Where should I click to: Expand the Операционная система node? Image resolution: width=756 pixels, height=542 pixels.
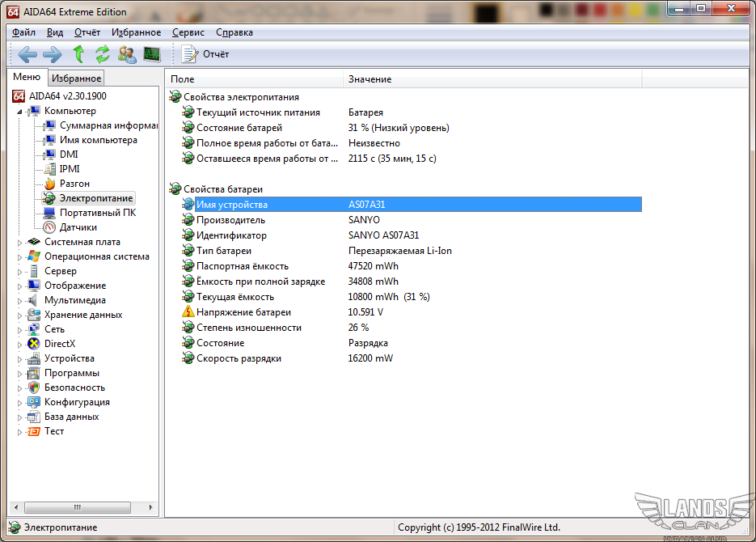pyautogui.click(x=19, y=257)
